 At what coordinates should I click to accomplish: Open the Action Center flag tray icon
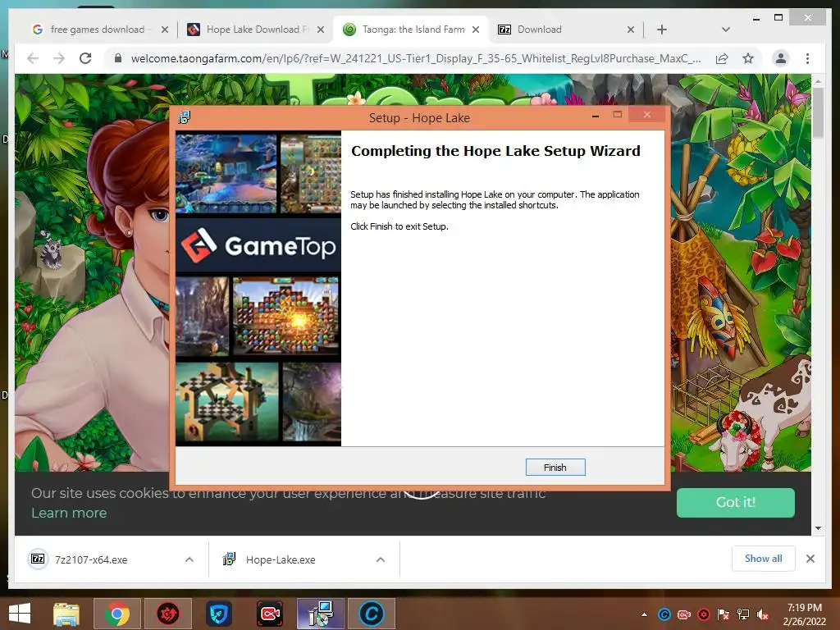pos(724,614)
